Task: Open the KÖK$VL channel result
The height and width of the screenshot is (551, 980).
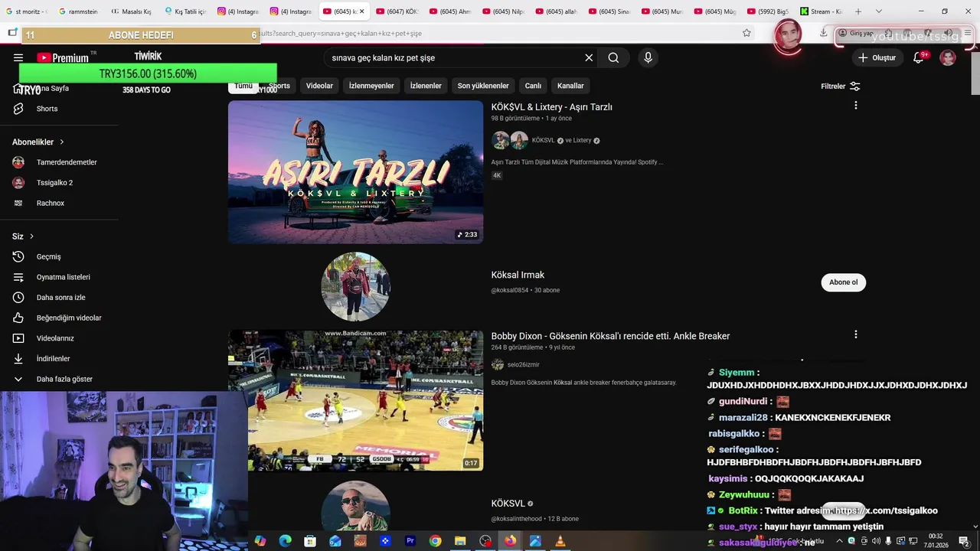Action: tap(507, 504)
